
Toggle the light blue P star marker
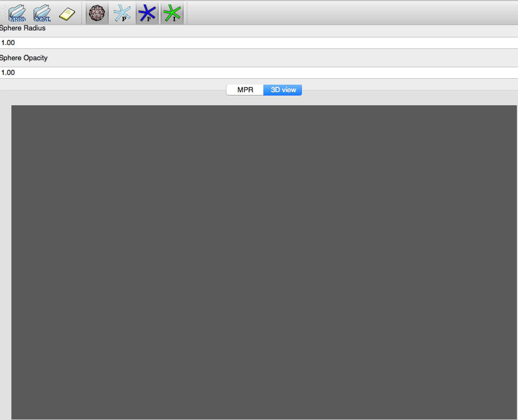pyautogui.click(x=122, y=13)
